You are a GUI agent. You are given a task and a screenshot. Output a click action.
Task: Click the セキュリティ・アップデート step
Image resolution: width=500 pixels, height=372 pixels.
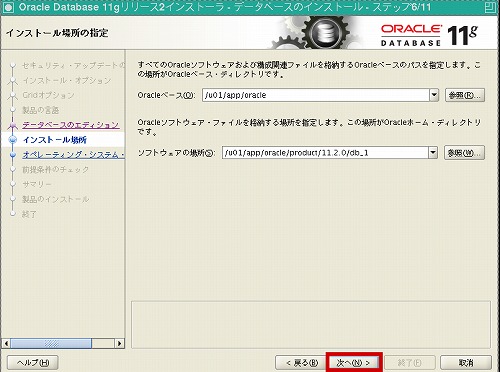(x=73, y=65)
